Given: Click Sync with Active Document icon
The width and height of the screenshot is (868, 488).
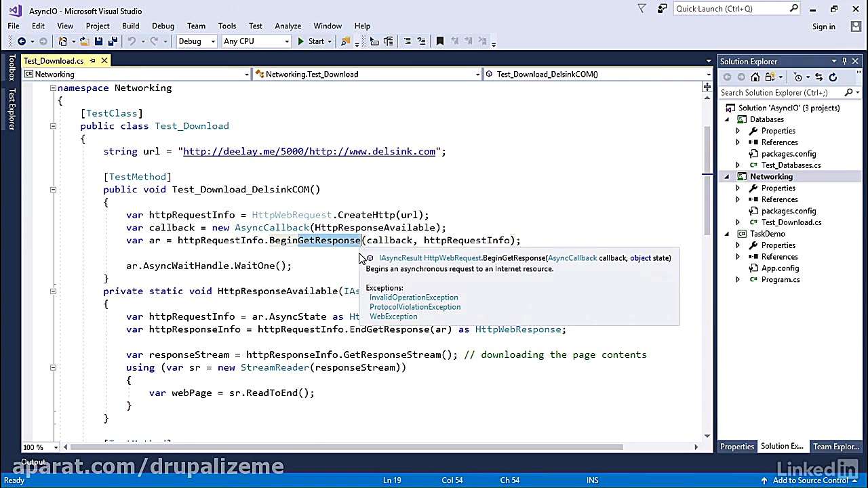Looking at the screenshot, I should [x=818, y=77].
